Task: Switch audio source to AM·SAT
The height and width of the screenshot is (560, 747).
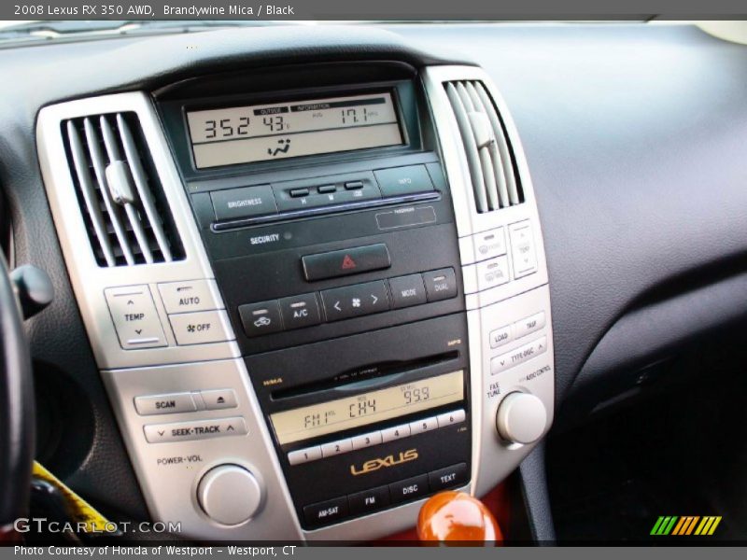Action: (x=328, y=511)
